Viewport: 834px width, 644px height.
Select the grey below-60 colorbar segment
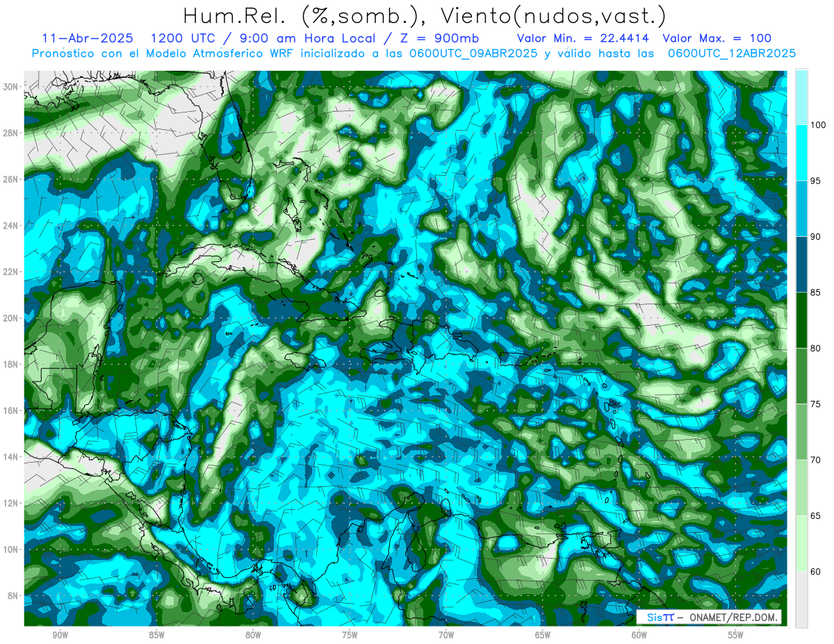click(x=801, y=600)
